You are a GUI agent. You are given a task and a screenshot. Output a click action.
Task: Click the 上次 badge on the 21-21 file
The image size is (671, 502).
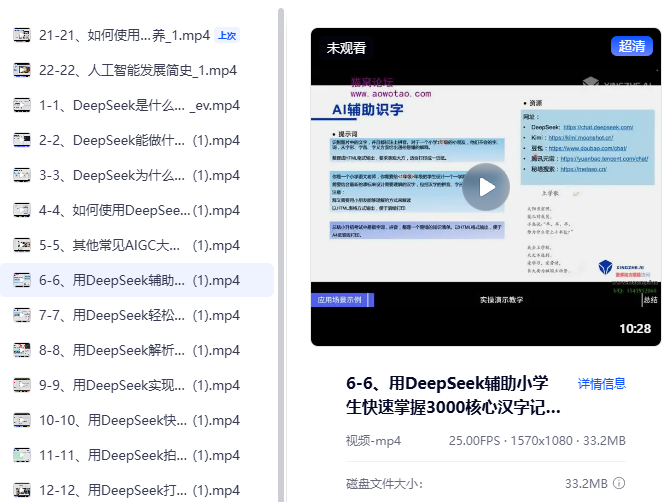227,35
